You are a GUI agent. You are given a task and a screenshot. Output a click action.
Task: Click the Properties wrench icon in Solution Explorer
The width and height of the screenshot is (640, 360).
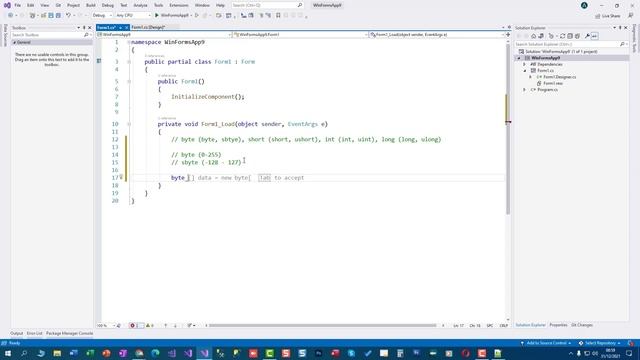(x=587, y=36)
